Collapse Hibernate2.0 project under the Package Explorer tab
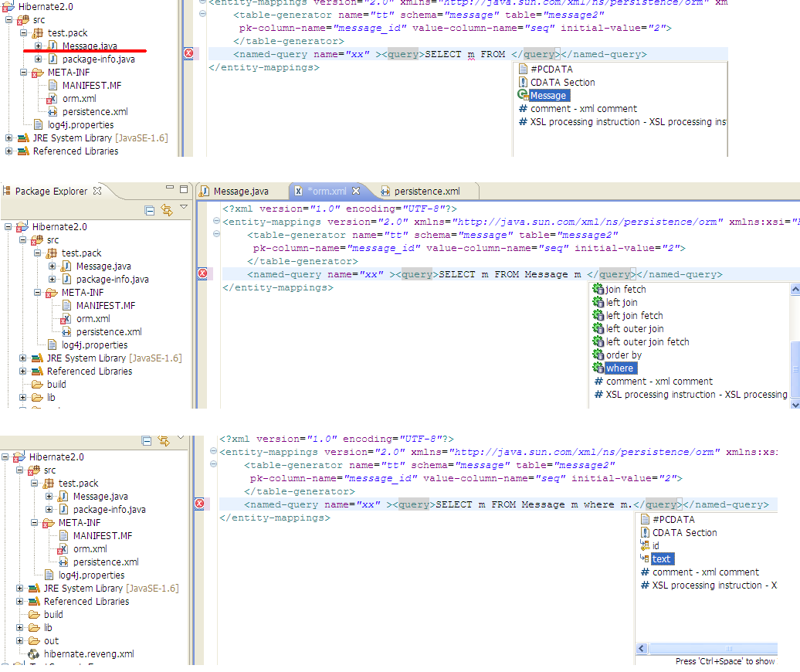 (x=8, y=227)
